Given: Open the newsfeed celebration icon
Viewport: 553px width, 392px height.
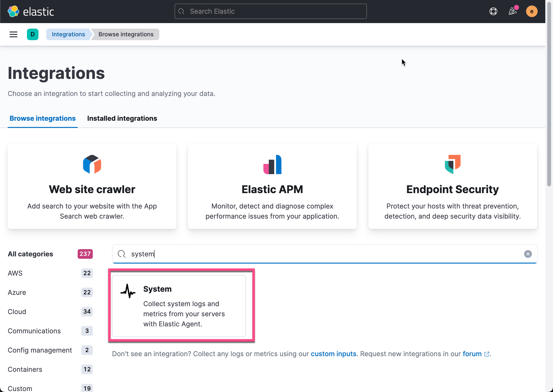Looking at the screenshot, I should (x=512, y=11).
